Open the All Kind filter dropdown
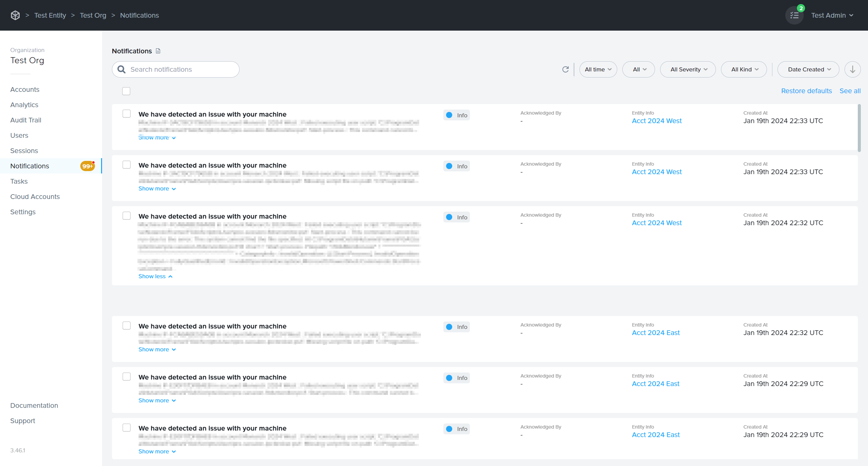The image size is (868, 466). (743, 69)
